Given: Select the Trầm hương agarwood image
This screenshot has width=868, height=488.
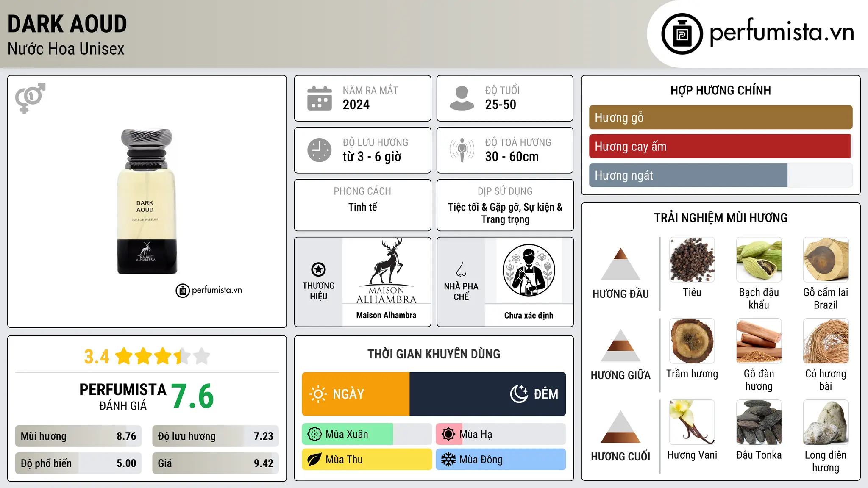Looking at the screenshot, I should pos(692,341).
